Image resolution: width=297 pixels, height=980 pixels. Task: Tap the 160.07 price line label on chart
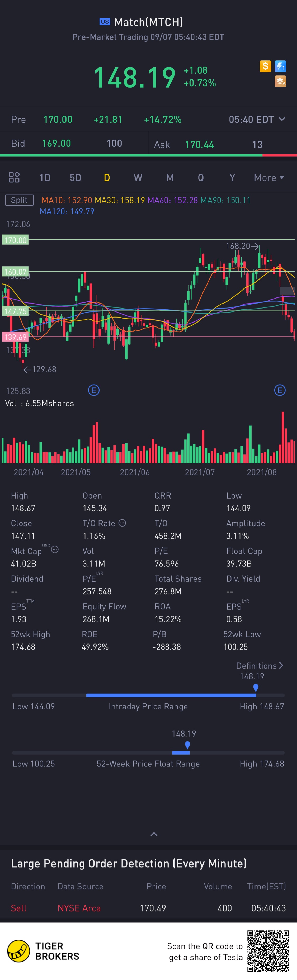point(15,272)
